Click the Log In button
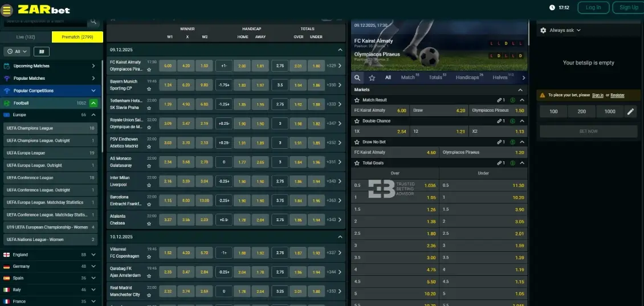The image size is (644, 306). 593,7
